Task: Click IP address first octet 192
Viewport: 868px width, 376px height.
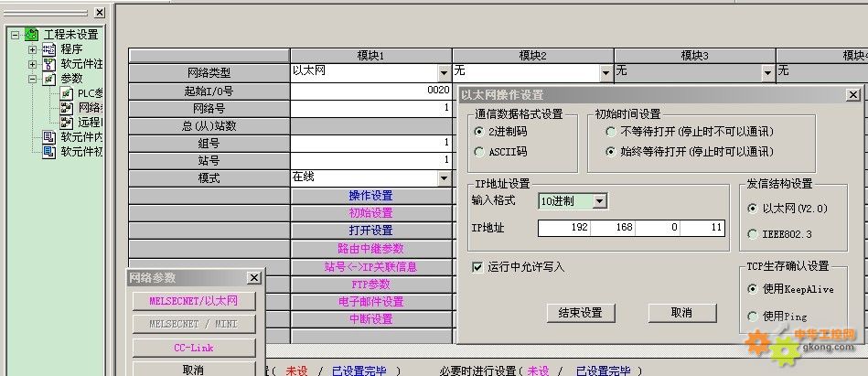Action: coord(563,228)
